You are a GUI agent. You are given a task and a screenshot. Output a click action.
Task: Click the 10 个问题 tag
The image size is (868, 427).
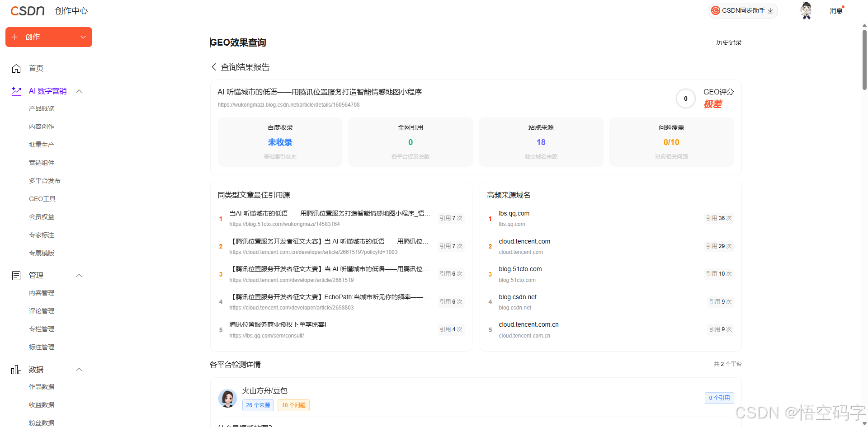pos(293,405)
